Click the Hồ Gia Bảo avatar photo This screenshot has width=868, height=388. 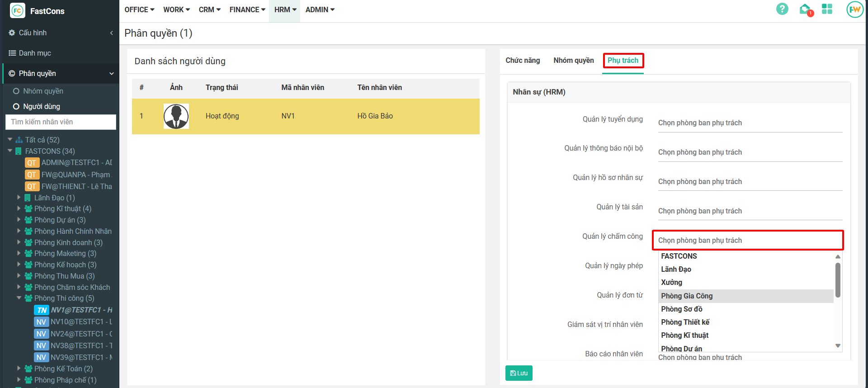coord(176,116)
